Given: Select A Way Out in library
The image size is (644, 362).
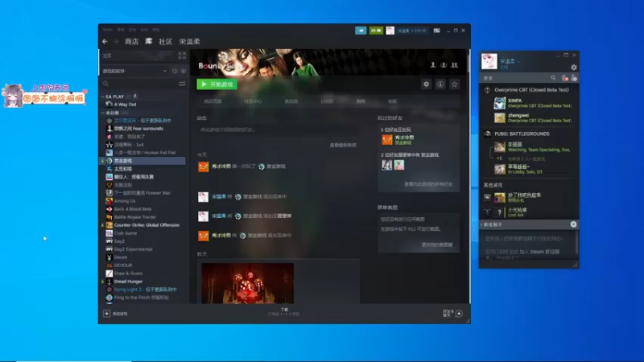Looking at the screenshot, I should coord(125,105).
